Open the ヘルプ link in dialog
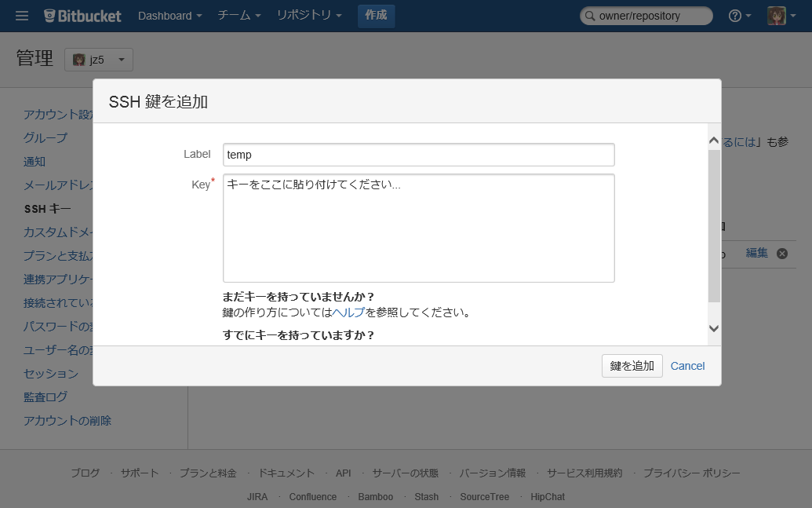The width and height of the screenshot is (812, 508). (348, 312)
